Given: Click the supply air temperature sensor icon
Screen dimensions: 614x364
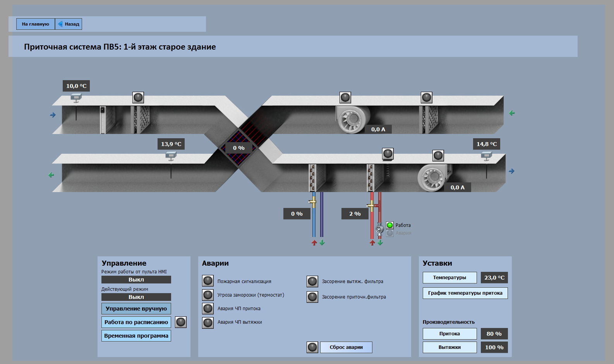Looking at the screenshot, I should click(486, 156).
